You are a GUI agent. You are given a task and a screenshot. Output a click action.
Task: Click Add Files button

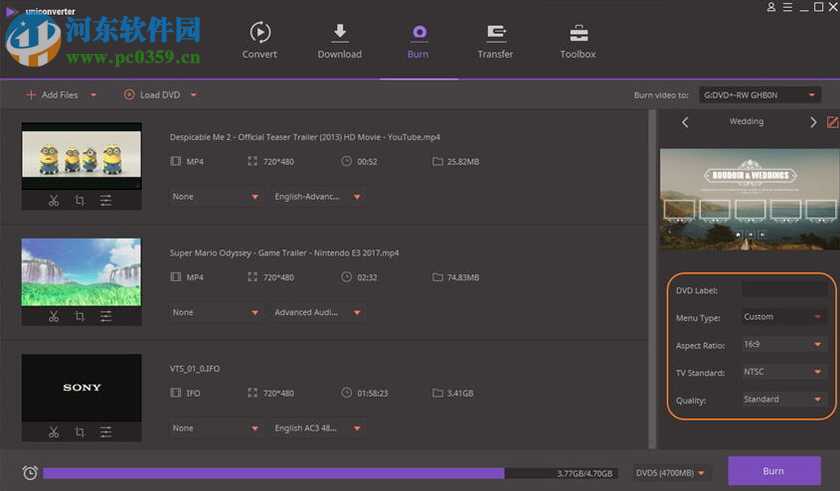52,95
